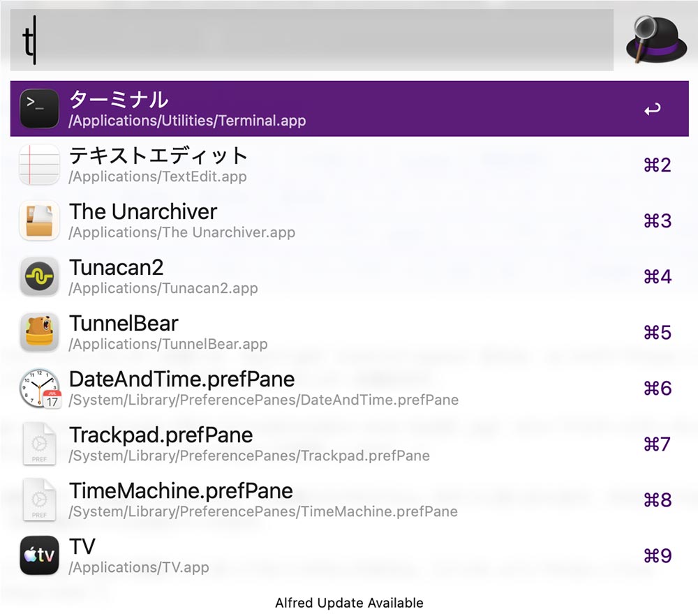Click the Trackpad.prefPane file icon

click(39, 444)
